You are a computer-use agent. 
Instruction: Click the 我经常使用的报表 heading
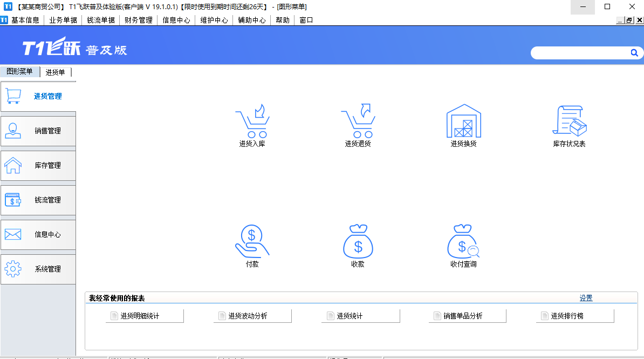point(117,298)
